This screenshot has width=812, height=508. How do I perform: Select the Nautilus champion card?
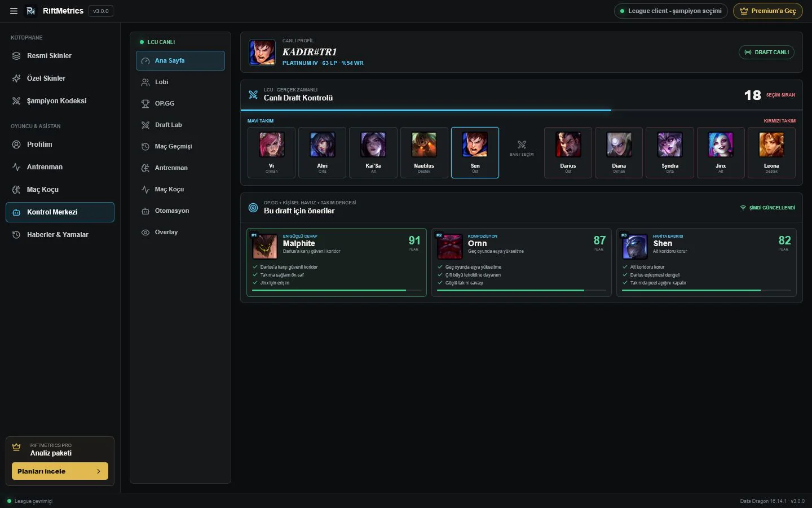tap(424, 152)
